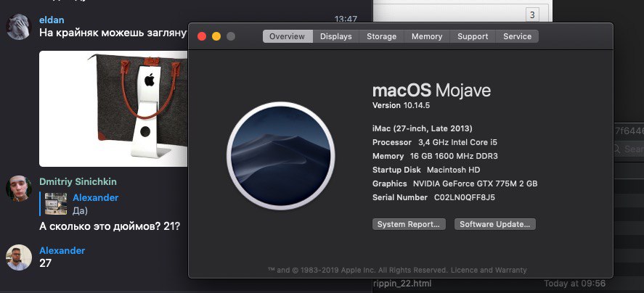Select the rippin_22.html file row
The width and height of the screenshot is (644, 293).
point(489,284)
